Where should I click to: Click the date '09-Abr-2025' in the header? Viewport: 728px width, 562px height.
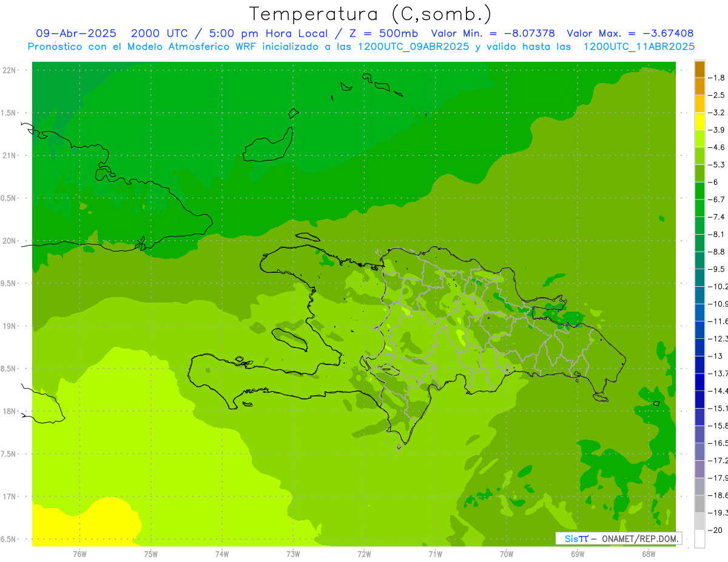pyautogui.click(x=76, y=33)
